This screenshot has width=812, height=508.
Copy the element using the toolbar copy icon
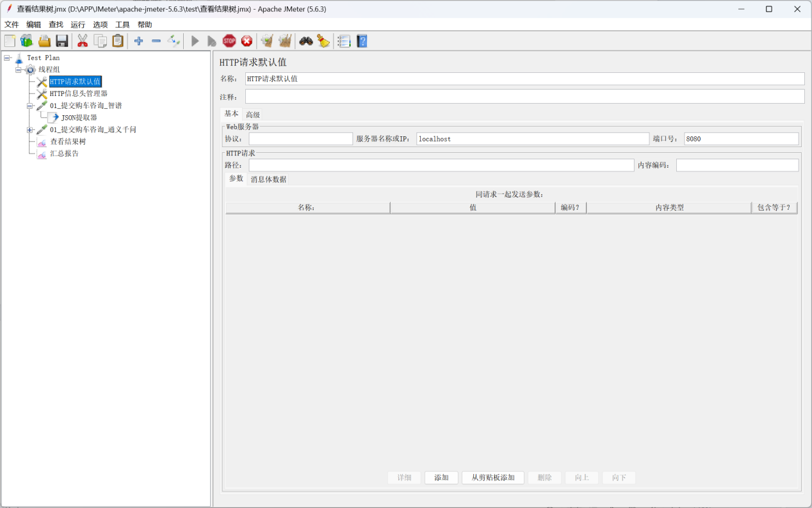click(x=101, y=41)
